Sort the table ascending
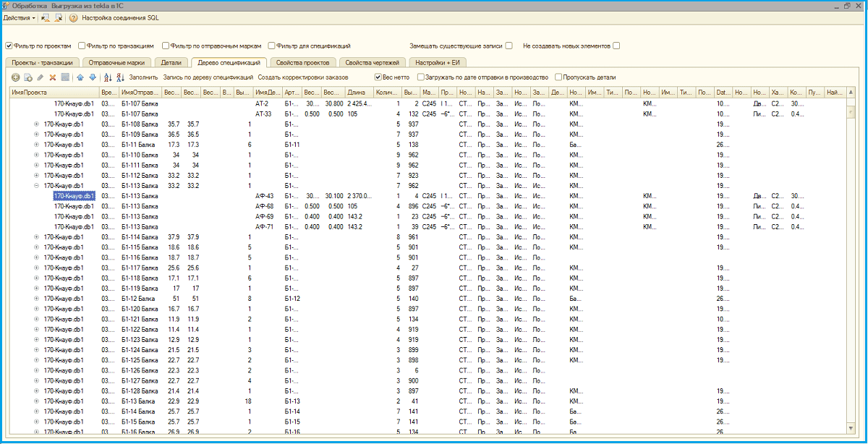Viewport: 868px width, 444px height. pyautogui.click(x=108, y=77)
